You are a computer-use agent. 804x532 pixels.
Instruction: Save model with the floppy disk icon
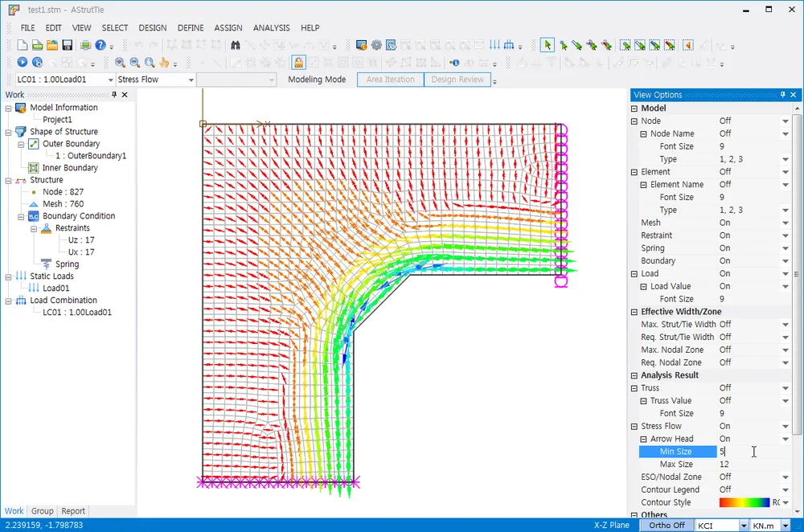(x=67, y=45)
